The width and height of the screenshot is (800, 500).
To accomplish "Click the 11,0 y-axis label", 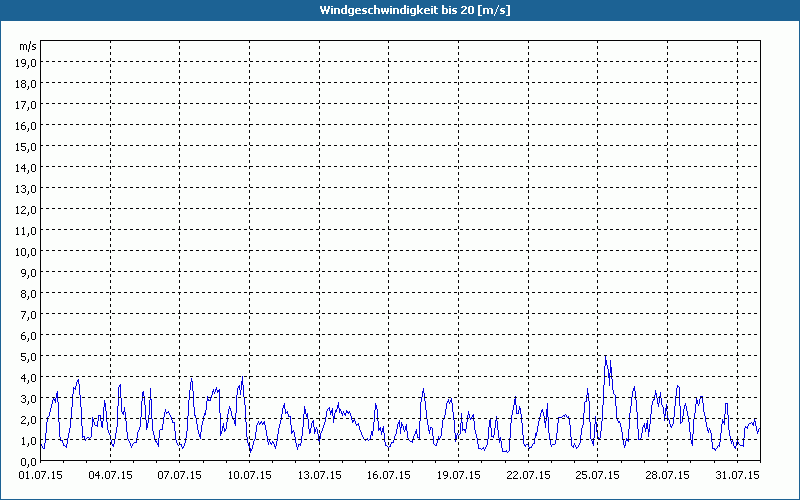I will click(27, 231).
